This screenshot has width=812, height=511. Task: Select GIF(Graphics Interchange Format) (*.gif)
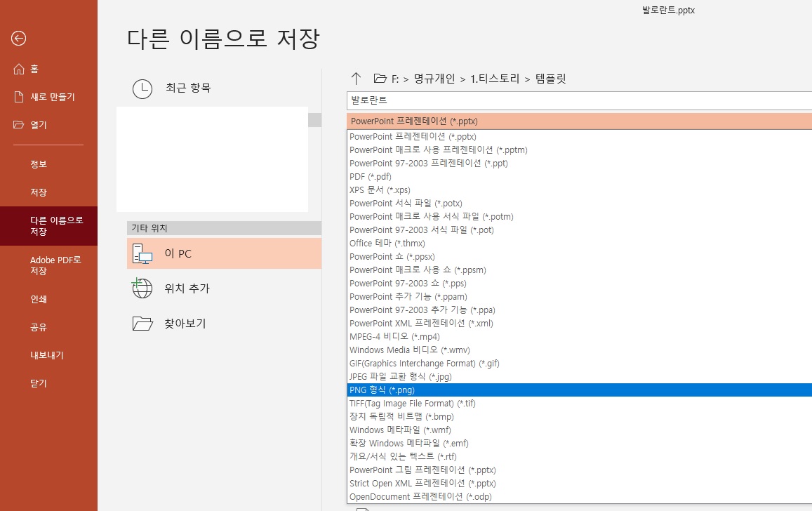580,364
